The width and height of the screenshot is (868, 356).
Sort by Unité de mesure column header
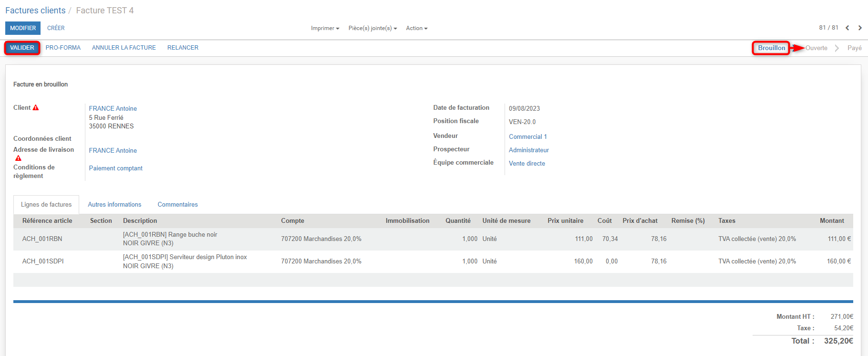click(x=506, y=221)
